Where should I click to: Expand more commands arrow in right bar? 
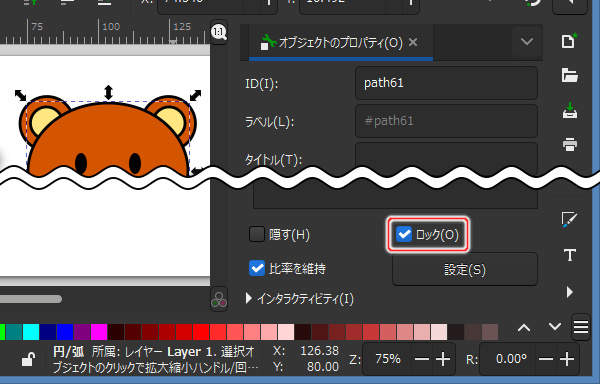(x=569, y=292)
